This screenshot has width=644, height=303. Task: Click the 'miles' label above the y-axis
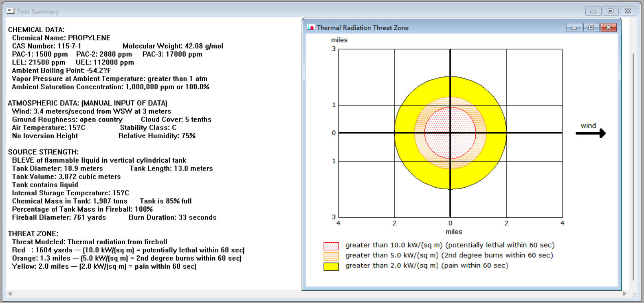click(339, 40)
